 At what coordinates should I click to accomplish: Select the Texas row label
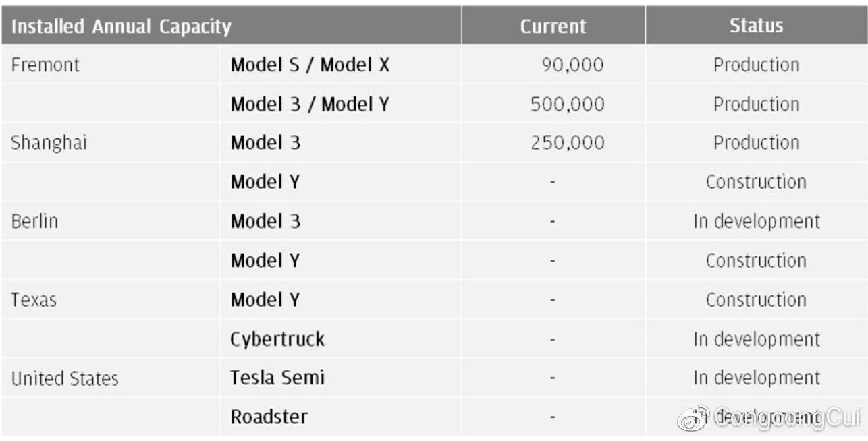pyautogui.click(x=34, y=299)
